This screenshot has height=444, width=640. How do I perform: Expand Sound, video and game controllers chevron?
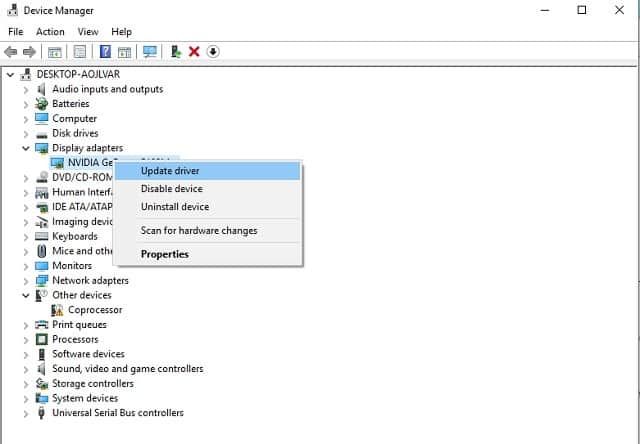click(26, 369)
